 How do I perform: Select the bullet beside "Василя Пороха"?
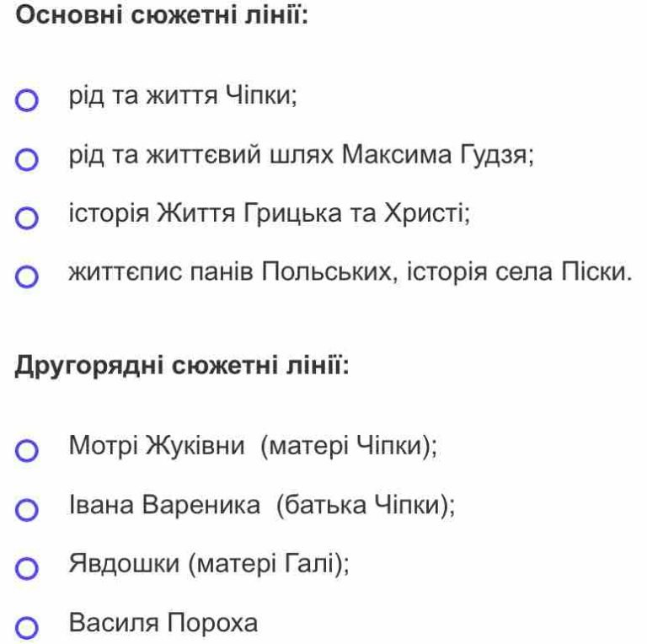(27, 627)
